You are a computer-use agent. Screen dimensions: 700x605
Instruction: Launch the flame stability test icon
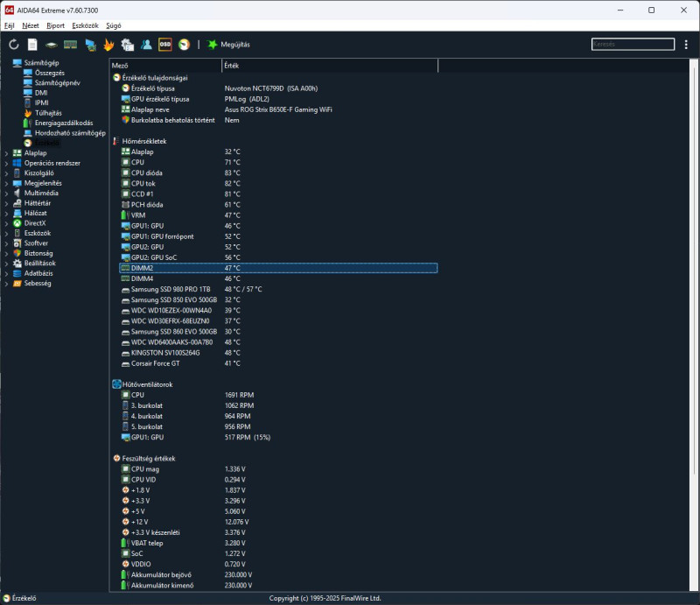point(108,45)
